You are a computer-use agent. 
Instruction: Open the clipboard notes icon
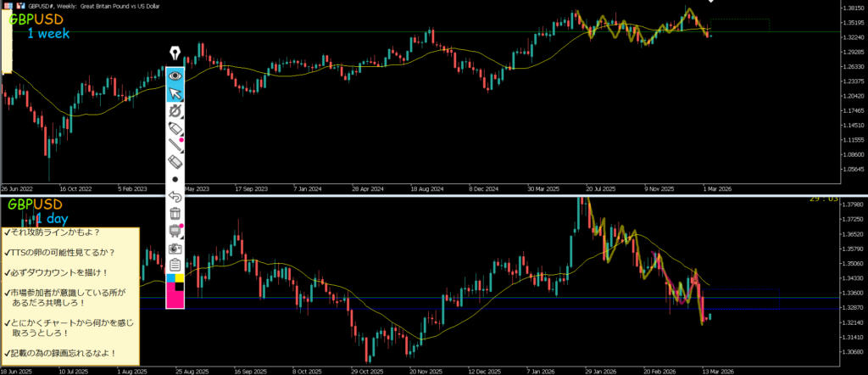(x=175, y=266)
